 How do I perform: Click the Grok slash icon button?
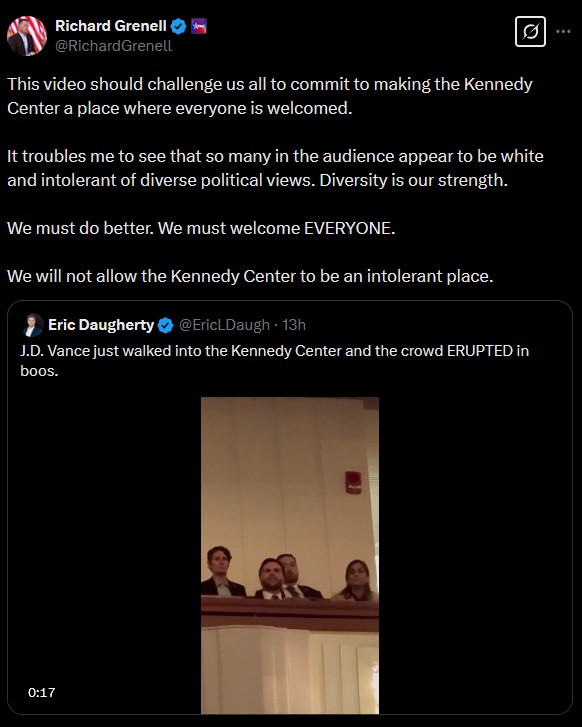point(530,32)
